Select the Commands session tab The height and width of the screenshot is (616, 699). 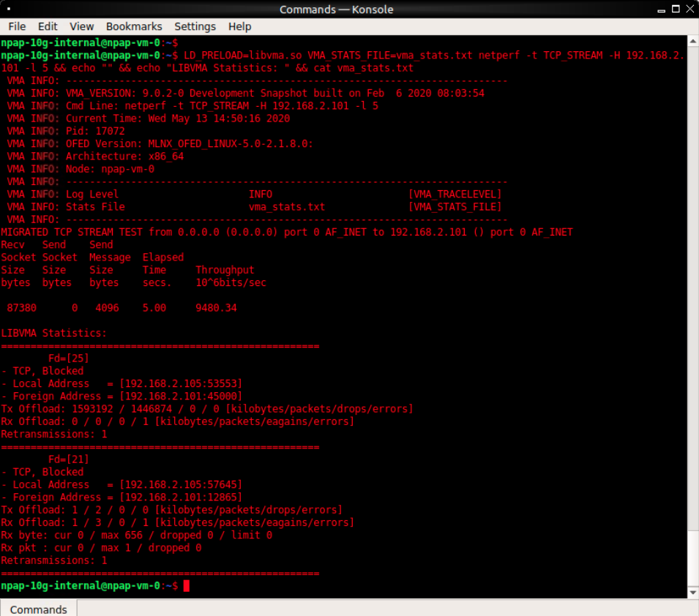[x=38, y=609]
